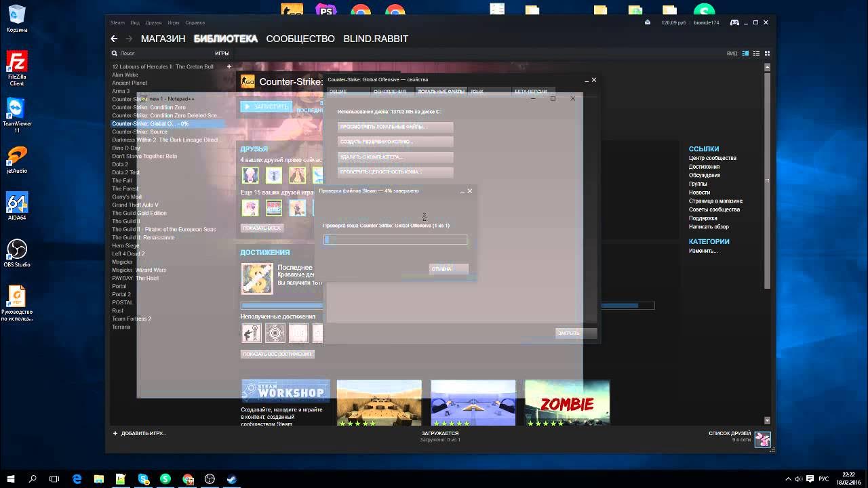Click СОЗДАТЬ РЕЗЕРВНУЮ КОПИЮ button
Viewport: 868px width, 488px height.
395,142
